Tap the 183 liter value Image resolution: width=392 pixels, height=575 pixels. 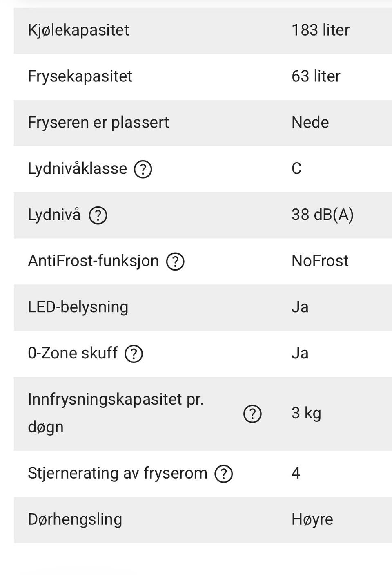point(321,30)
